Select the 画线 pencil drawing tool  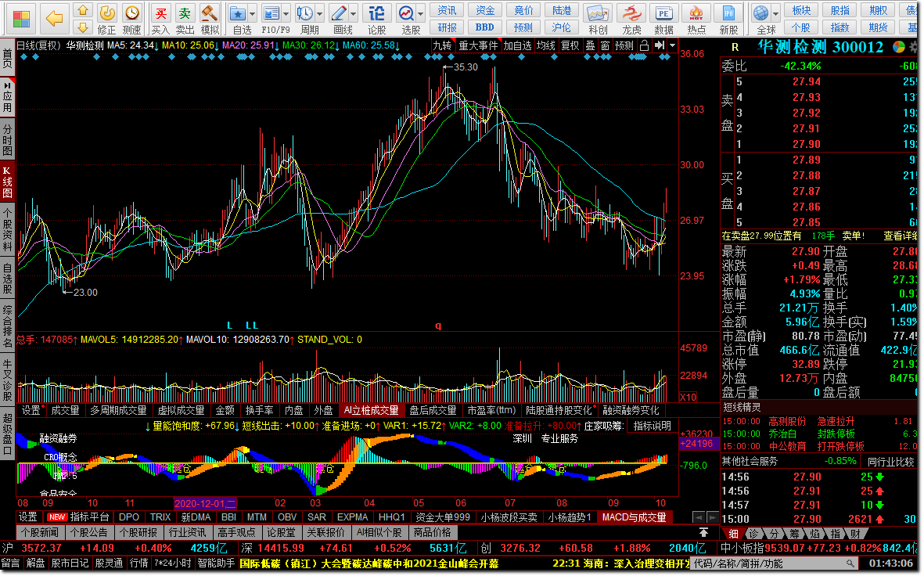click(x=340, y=13)
